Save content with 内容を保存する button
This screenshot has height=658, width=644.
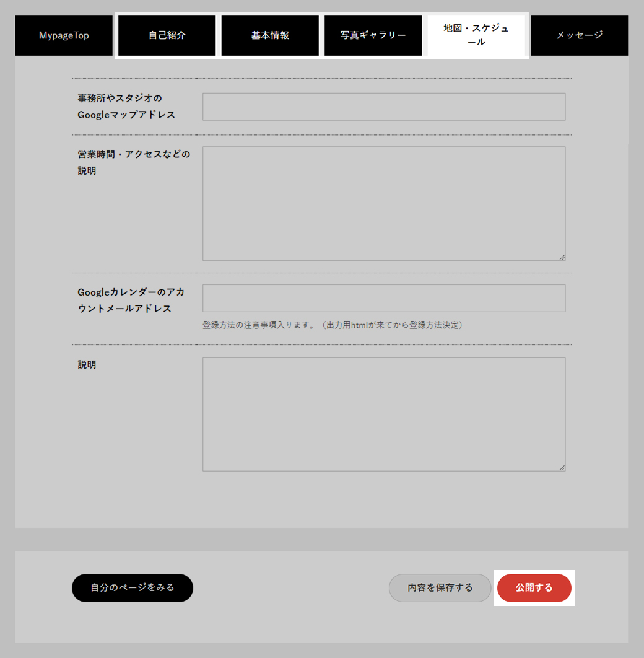pos(440,588)
